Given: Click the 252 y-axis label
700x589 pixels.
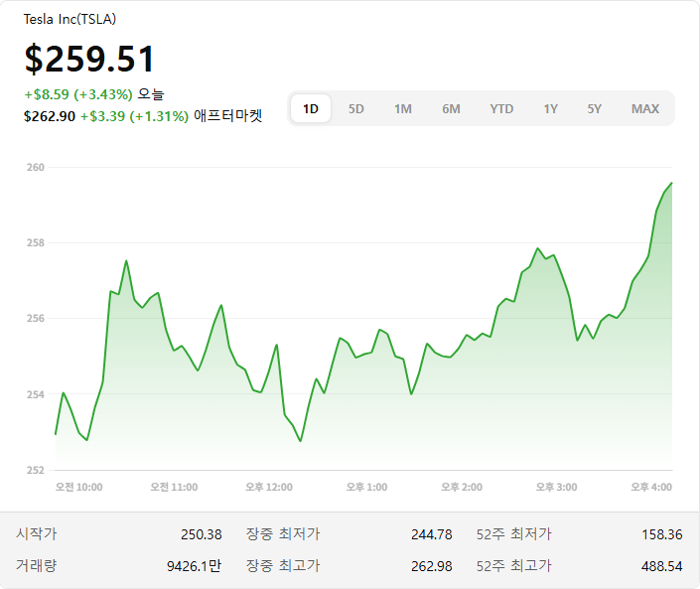Looking at the screenshot, I should point(36,470).
